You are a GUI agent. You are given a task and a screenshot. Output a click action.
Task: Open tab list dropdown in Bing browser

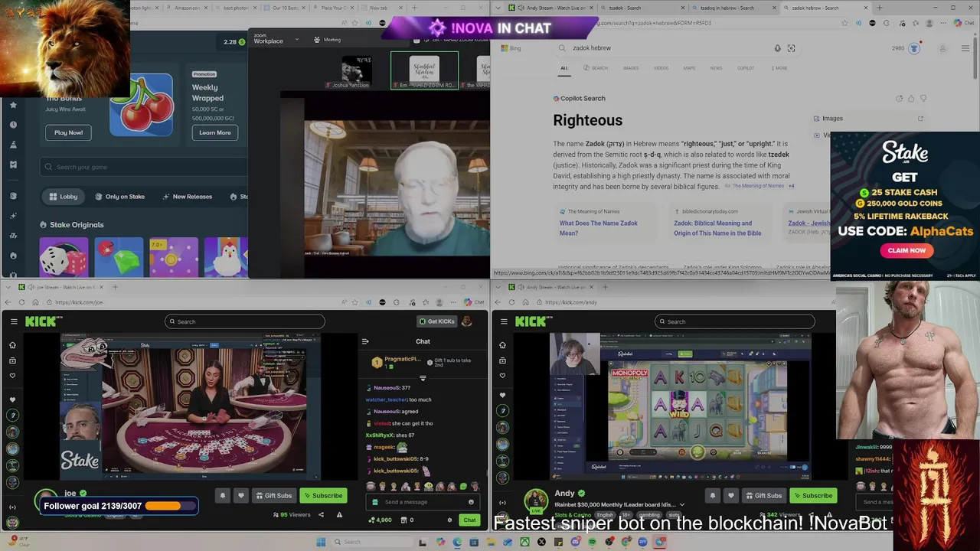pyautogui.click(x=498, y=8)
